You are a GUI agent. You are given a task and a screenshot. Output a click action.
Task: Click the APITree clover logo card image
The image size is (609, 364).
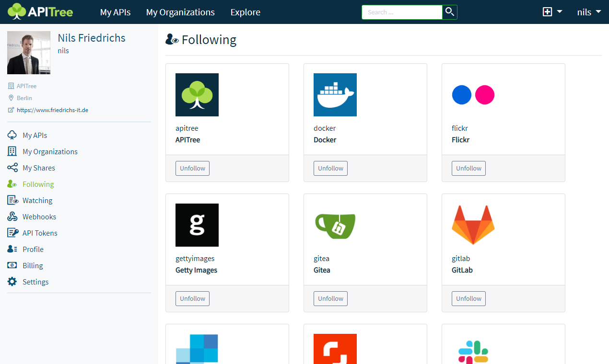pos(197,95)
